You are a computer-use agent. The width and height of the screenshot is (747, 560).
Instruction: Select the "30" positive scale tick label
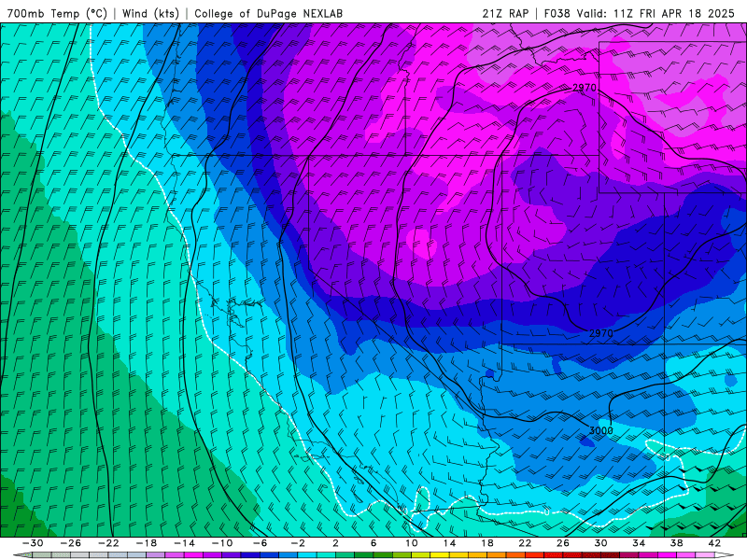600,543
